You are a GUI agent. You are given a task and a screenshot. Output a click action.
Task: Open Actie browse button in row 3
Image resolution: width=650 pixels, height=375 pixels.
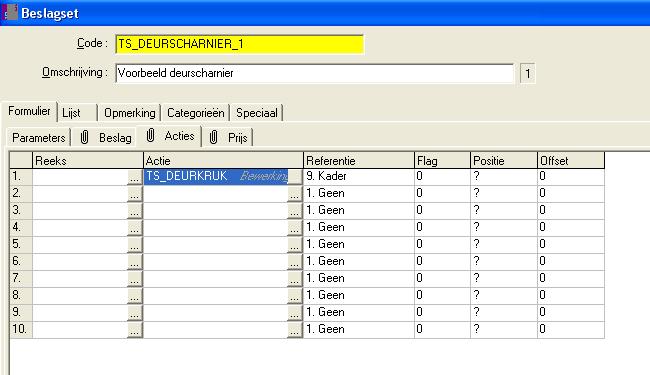pos(295,211)
